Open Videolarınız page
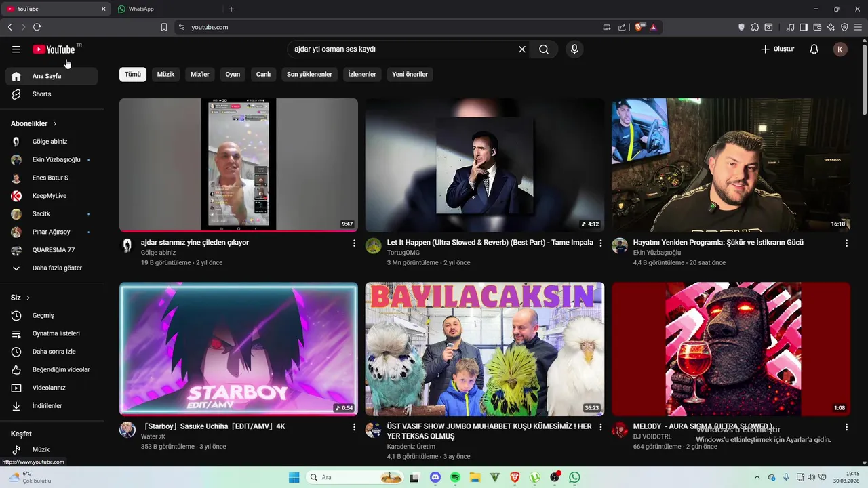Screen dimensions: 868x488 click(x=52, y=388)
